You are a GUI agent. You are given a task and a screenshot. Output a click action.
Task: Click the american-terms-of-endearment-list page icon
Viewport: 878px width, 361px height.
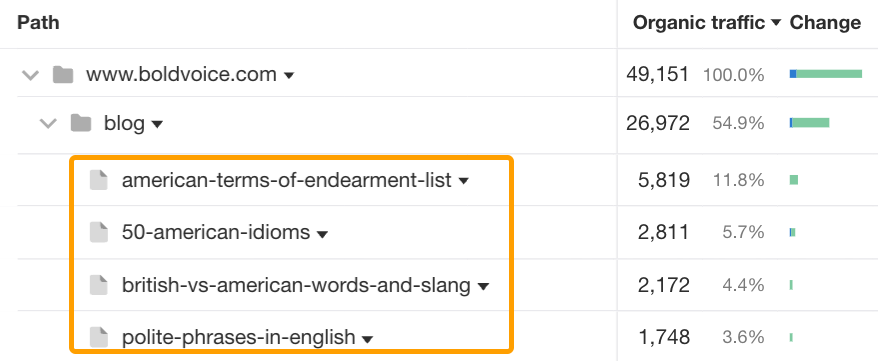click(x=99, y=180)
